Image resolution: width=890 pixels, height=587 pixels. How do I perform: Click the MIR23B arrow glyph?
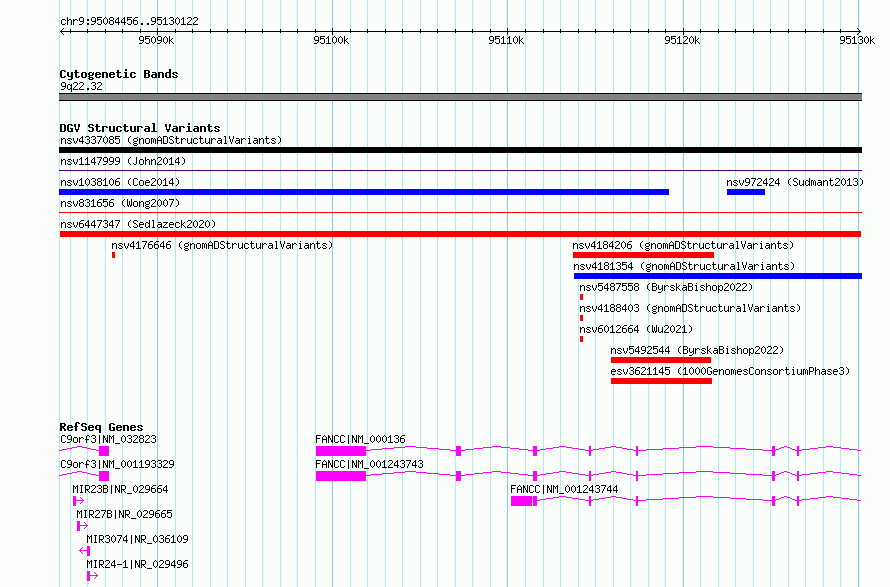(78, 501)
